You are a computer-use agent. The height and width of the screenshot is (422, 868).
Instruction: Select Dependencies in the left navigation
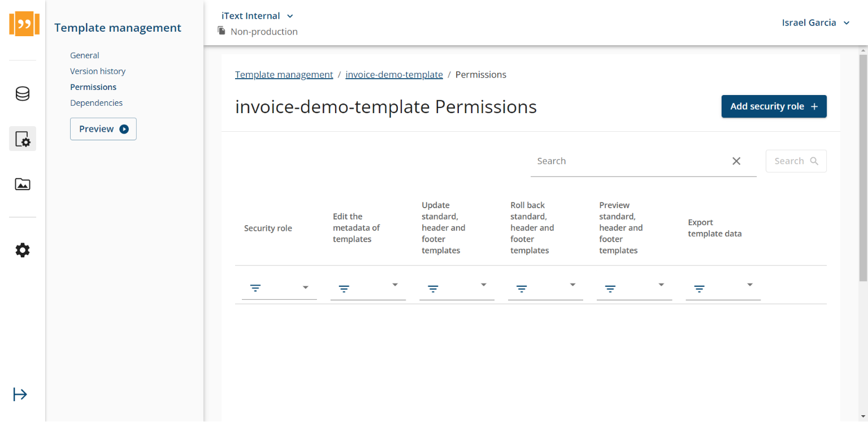tap(96, 102)
